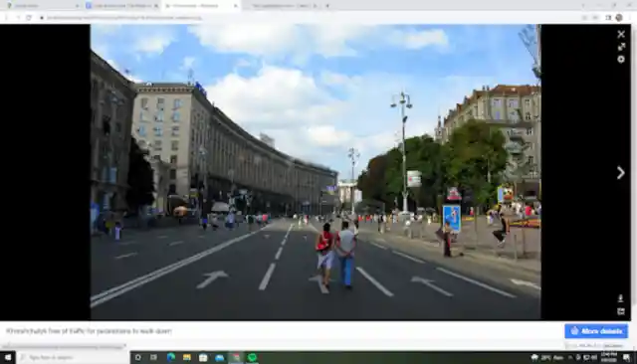Open the Windows Start menu
This screenshot has width=637, height=364.
coord(8,357)
